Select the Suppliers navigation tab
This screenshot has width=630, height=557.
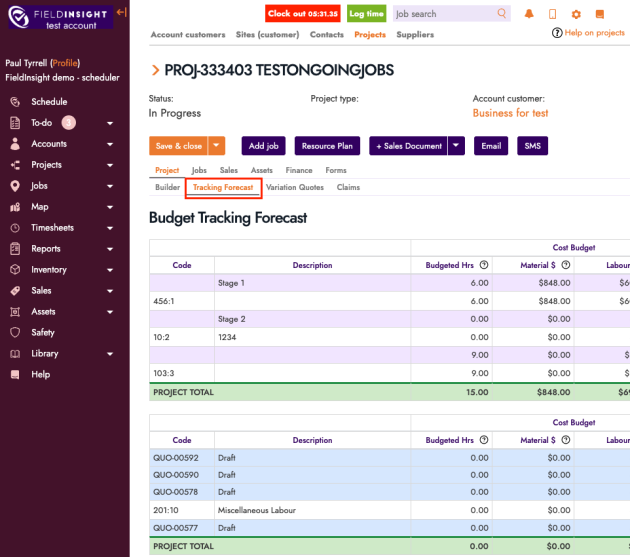pos(415,35)
